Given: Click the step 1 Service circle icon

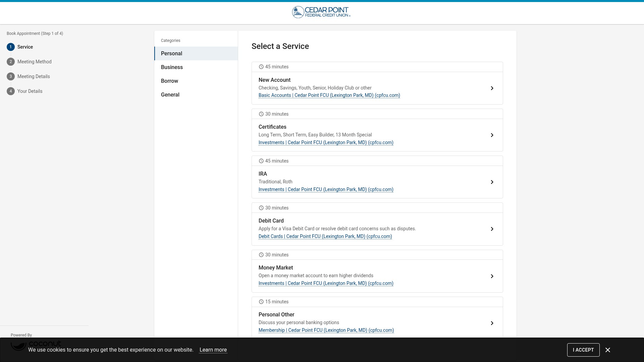Looking at the screenshot, I should 11,47.
